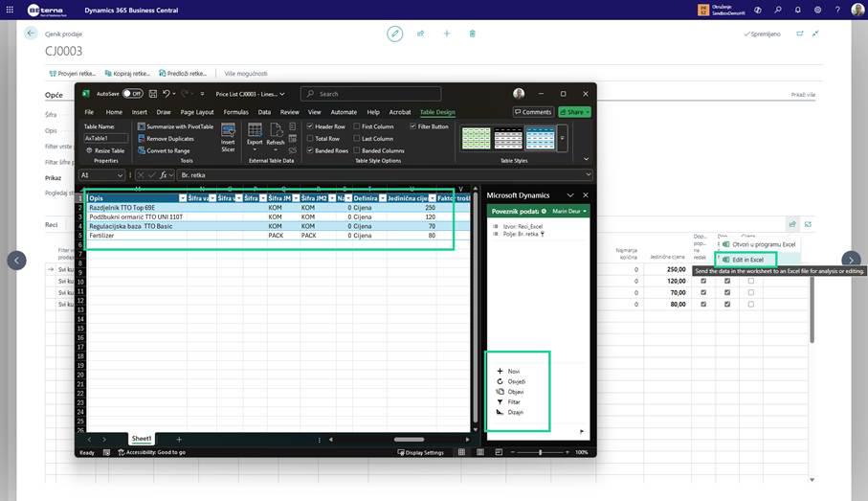Click Osvježi refresh in Dynamics pane

(500, 381)
